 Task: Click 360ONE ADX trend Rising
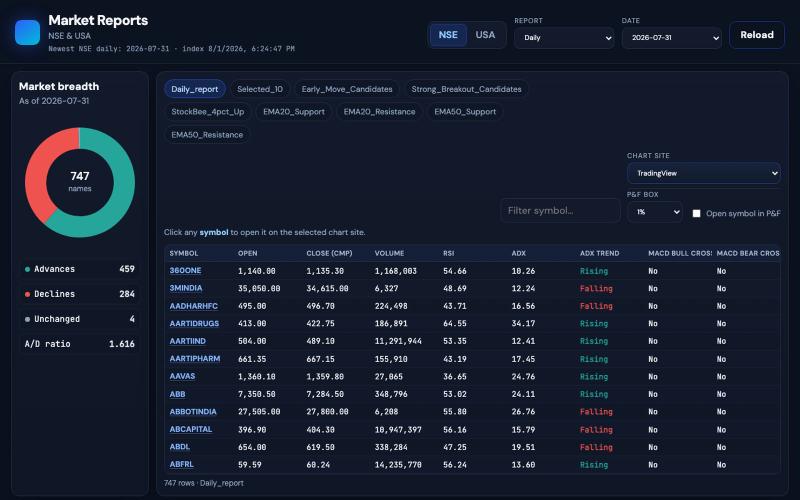594,271
